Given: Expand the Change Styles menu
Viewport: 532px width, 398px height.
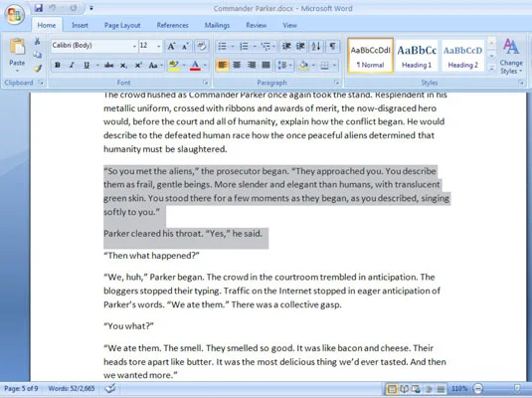Looking at the screenshot, I should tap(511, 57).
